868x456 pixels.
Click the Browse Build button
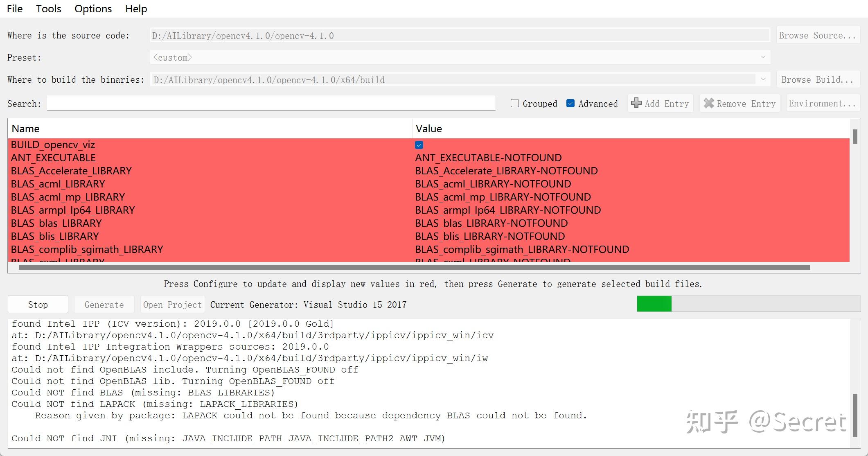coord(818,79)
